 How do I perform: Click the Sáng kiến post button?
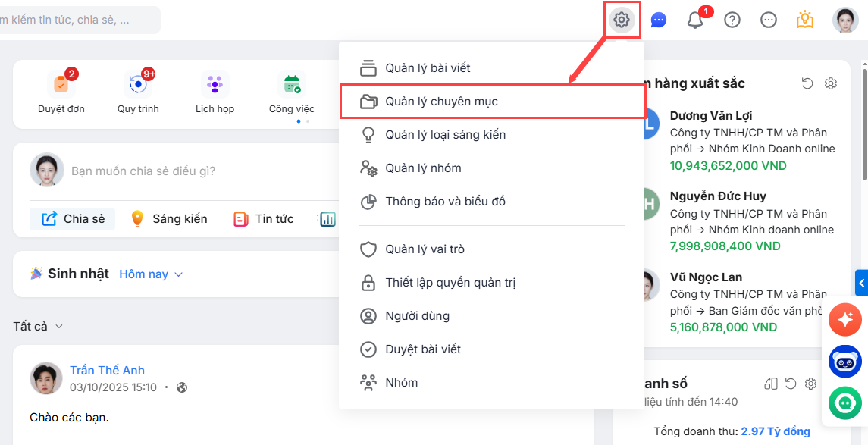tap(169, 219)
